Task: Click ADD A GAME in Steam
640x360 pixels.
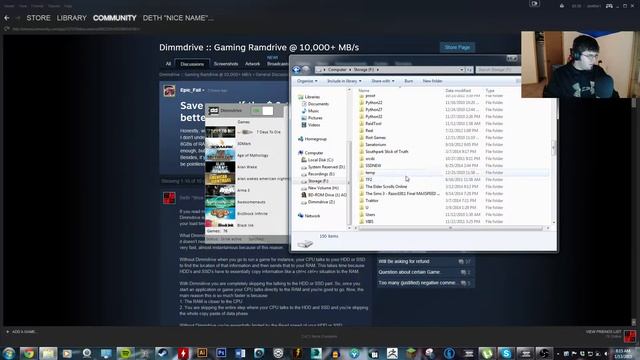Action: point(21,332)
